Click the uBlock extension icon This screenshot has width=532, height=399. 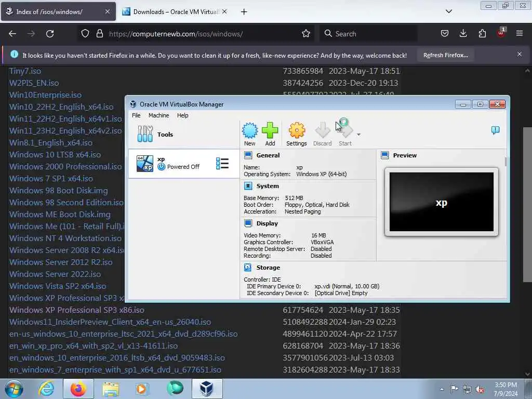[501, 33]
